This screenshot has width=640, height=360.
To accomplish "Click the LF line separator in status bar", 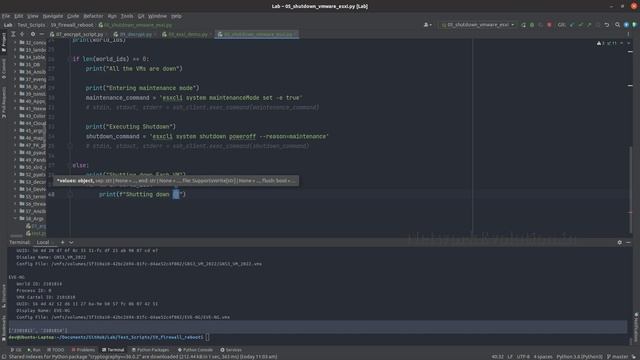I will (510, 357).
